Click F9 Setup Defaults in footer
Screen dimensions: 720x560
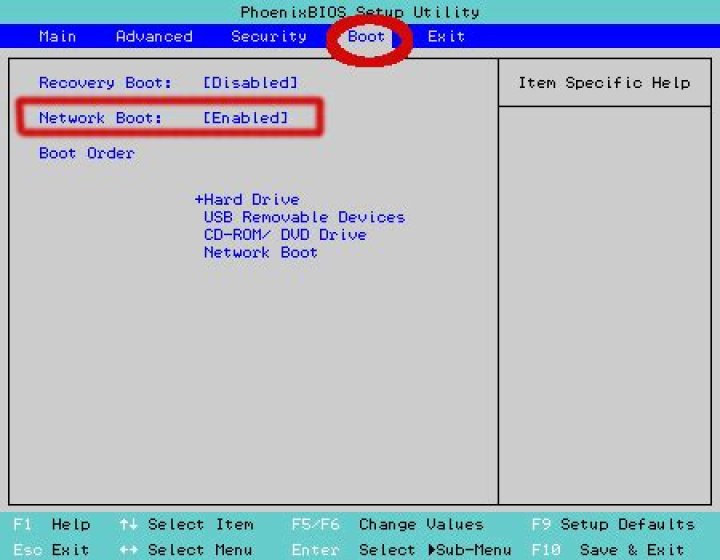(613, 524)
